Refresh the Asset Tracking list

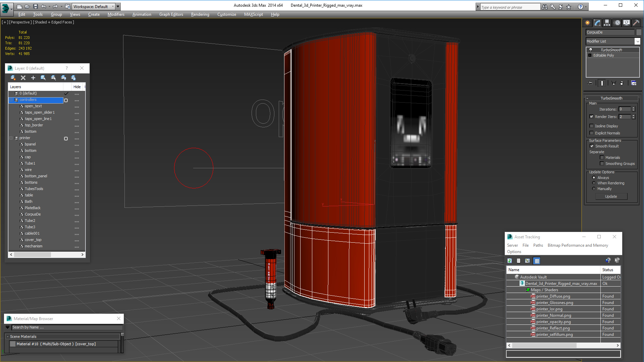click(510, 261)
